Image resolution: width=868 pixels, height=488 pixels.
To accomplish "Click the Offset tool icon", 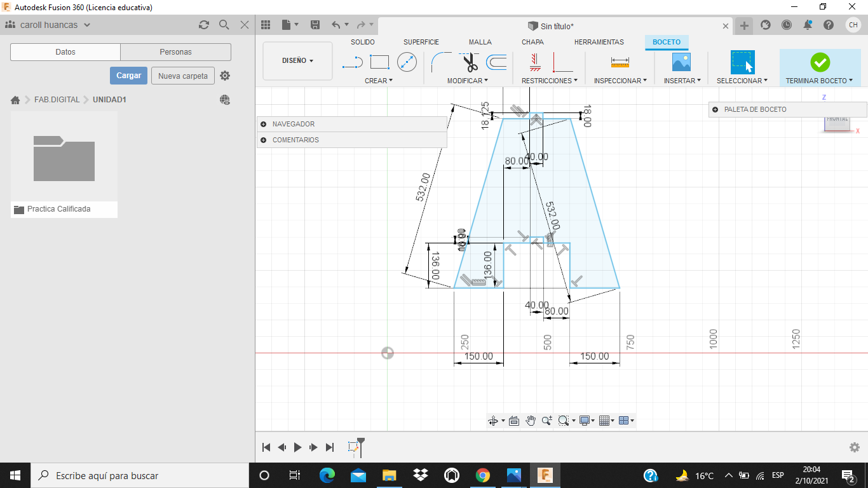I will (x=496, y=62).
